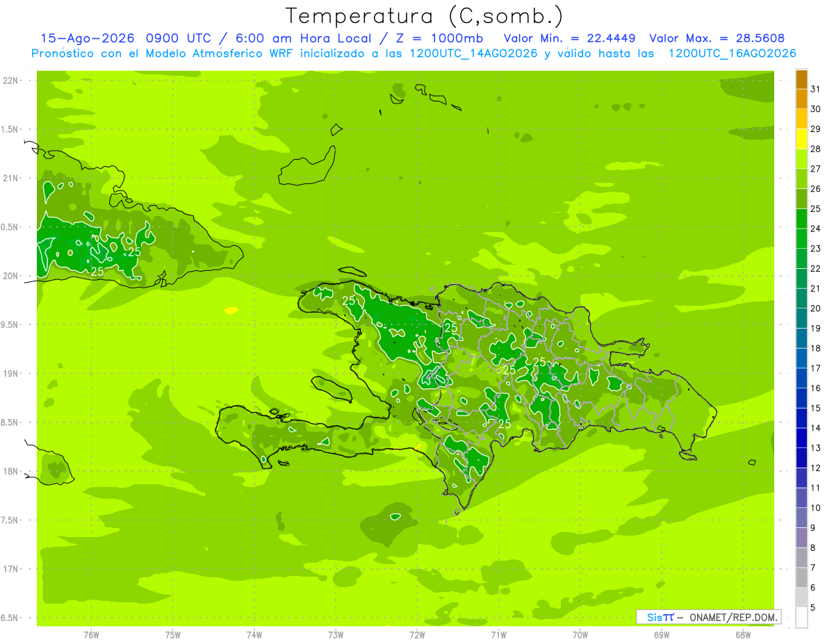Click the color scale value "17"

point(815,368)
